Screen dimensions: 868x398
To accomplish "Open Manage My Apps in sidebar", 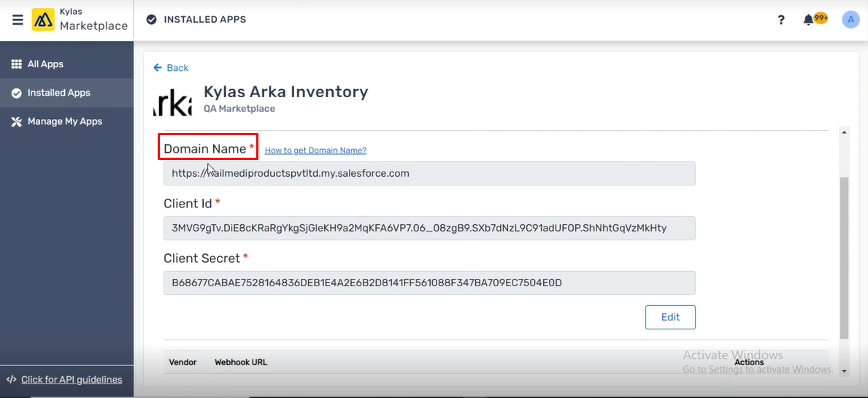I will (x=66, y=122).
